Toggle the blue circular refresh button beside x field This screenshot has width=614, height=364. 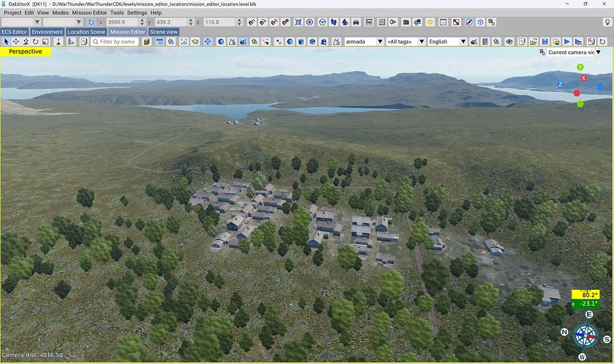click(91, 22)
